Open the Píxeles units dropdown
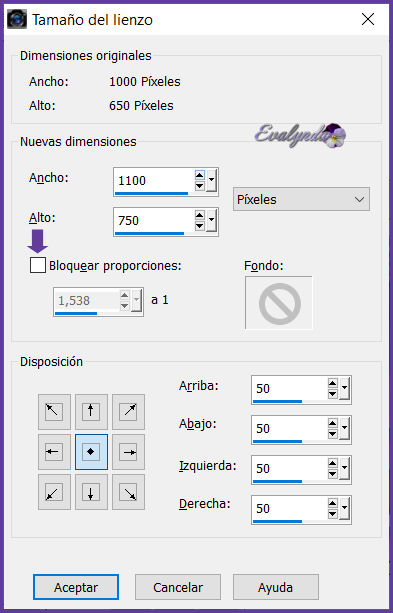 (301, 199)
